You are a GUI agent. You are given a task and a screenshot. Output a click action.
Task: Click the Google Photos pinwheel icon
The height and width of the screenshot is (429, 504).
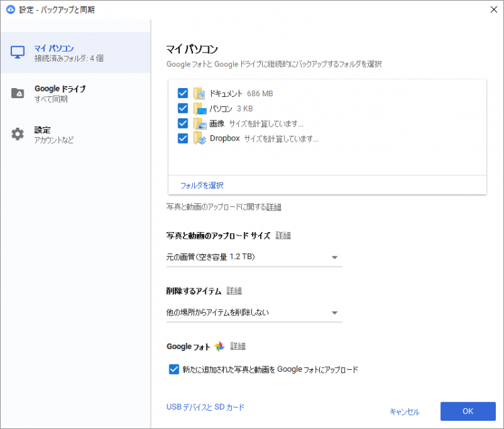click(x=219, y=346)
